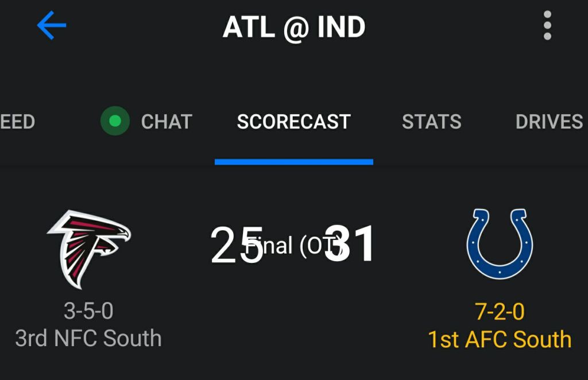
Task: Tap the Falcons 3-5-0 record
Action: point(88,311)
